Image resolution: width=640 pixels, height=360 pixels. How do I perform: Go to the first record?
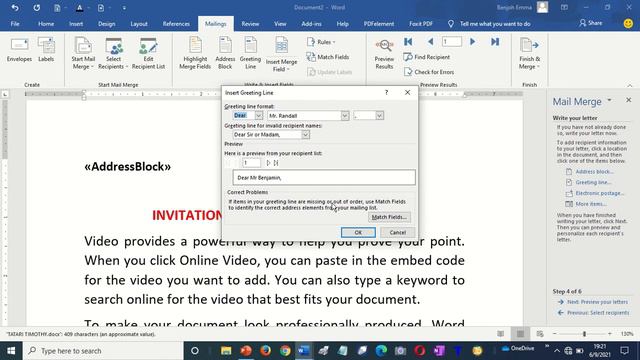tap(408, 42)
